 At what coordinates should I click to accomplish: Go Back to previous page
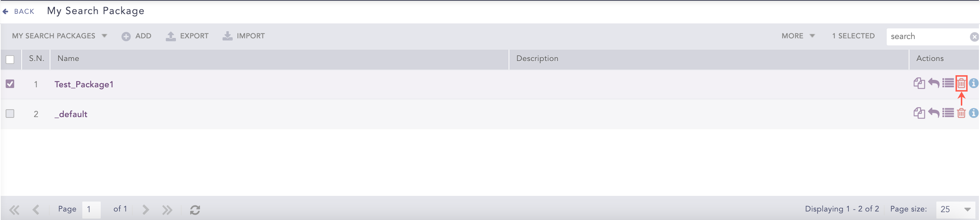[x=19, y=11]
